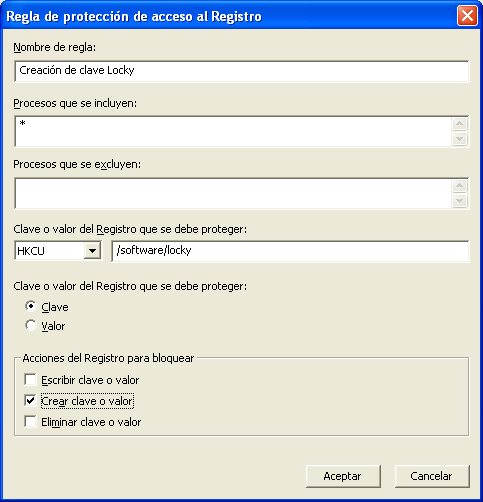Screen dimensions: 483x502
Task: Confirm the rule with Aceptar
Action: (x=343, y=476)
